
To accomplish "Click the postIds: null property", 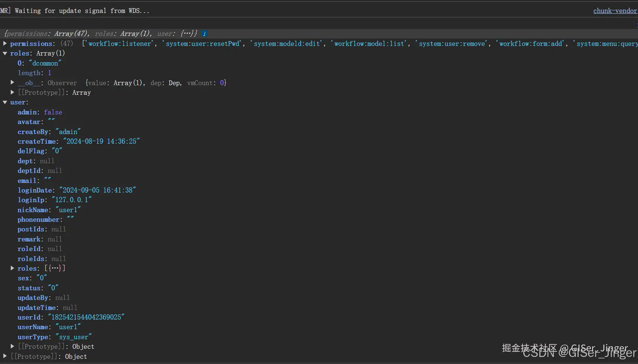I will click(42, 229).
